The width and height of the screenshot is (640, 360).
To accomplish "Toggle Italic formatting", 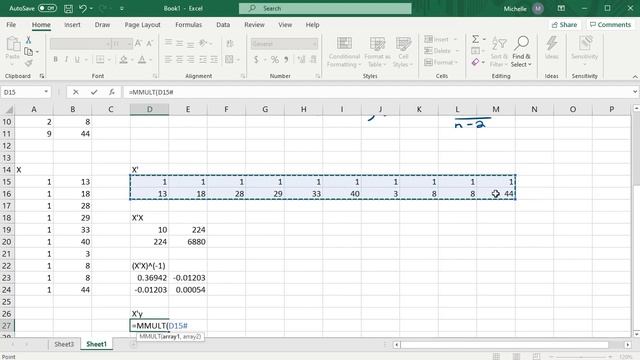I will tap(66, 60).
